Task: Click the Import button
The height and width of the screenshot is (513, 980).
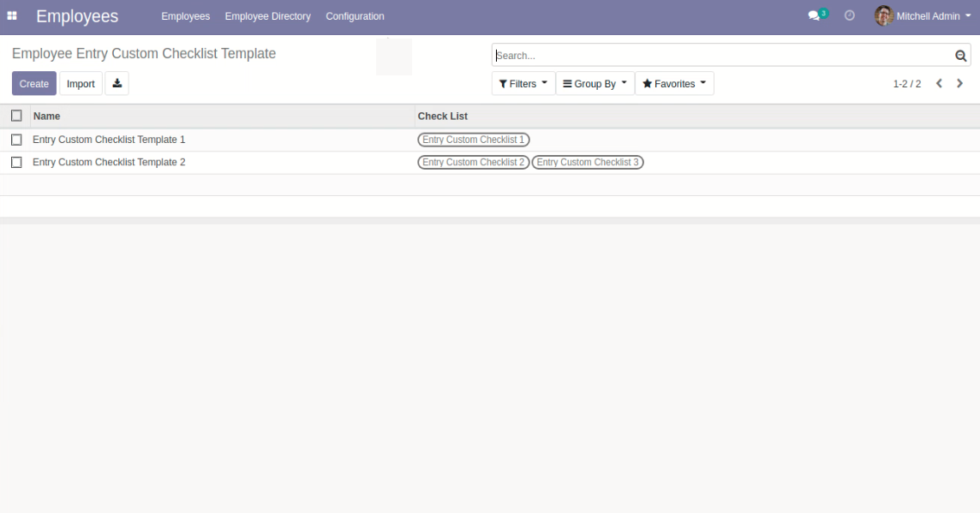Action: tap(81, 84)
